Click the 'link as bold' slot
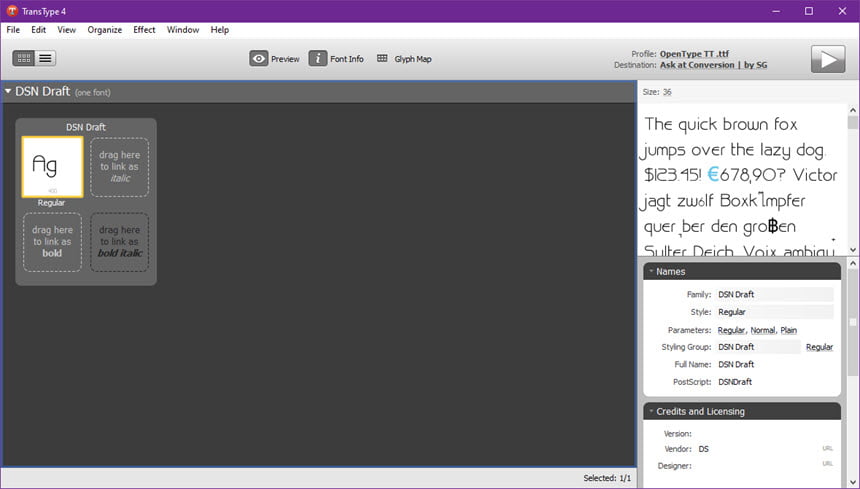Viewport: 860px width, 489px height. [52, 242]
